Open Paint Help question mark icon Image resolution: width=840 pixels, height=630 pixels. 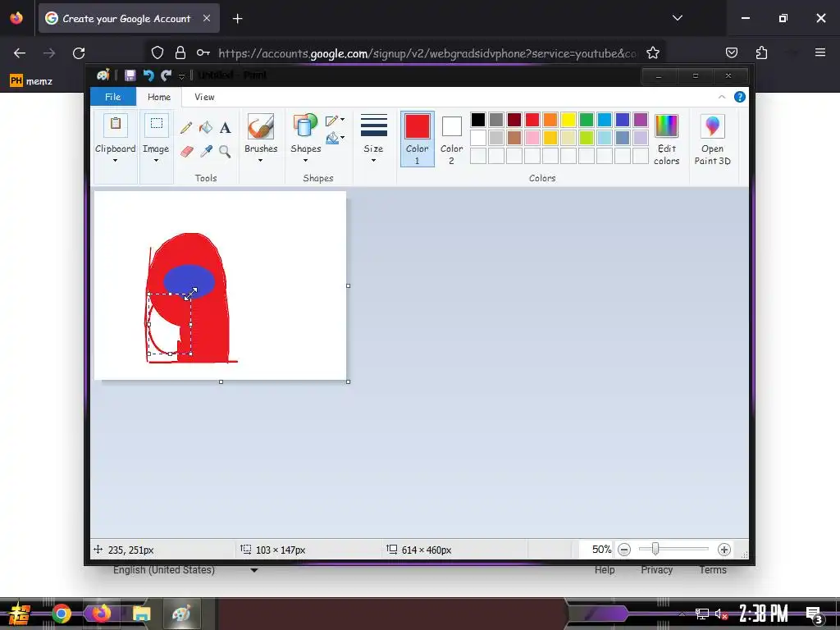tap(740, 97)
